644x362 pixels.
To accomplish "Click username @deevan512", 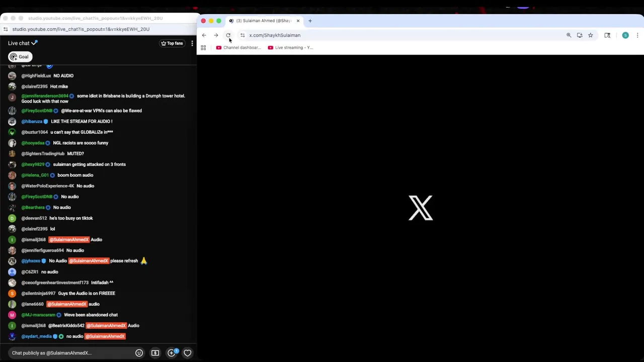I will click(x=34, y=218).
